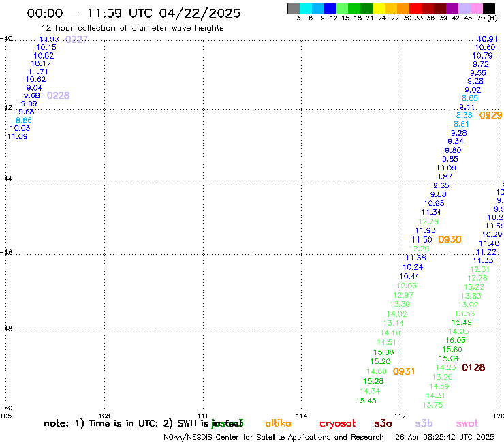Click the gray swatch in the legend
This screenshot has height=443, width=504.
click(x=294, y=8)
